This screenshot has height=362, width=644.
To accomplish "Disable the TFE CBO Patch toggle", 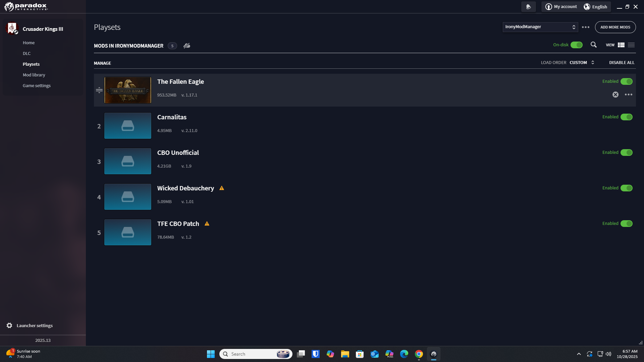I will 627,224.
